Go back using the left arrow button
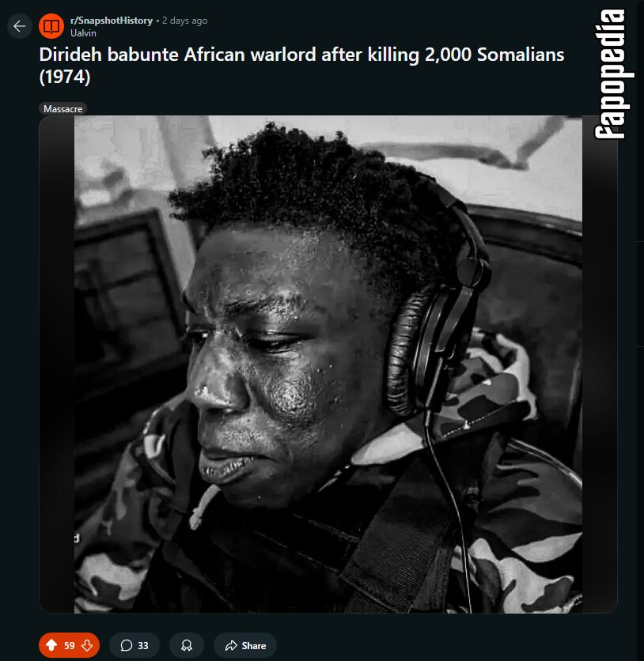The image size is (644, 661). (x=20, y=26)
